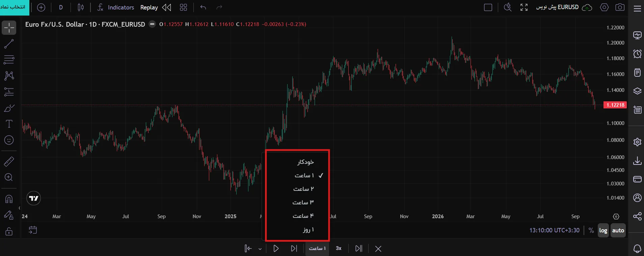Select the crosshair cursor tool
The image size is (644, 256).
tap(9, 28)
